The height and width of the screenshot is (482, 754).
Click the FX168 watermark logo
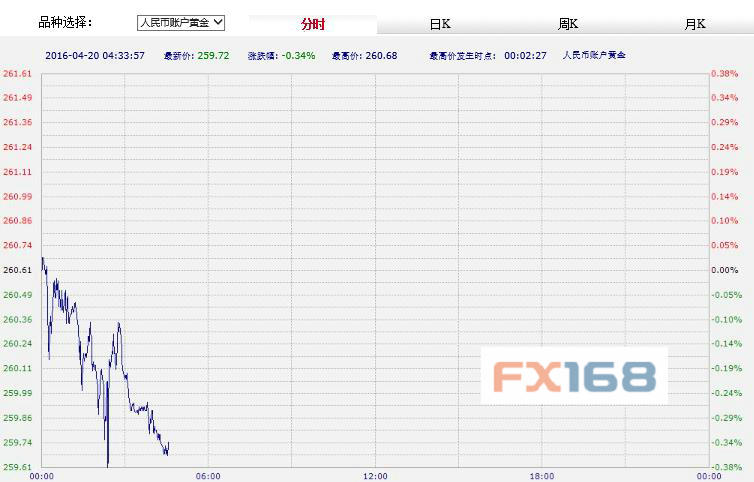click(x=574, y=376)
